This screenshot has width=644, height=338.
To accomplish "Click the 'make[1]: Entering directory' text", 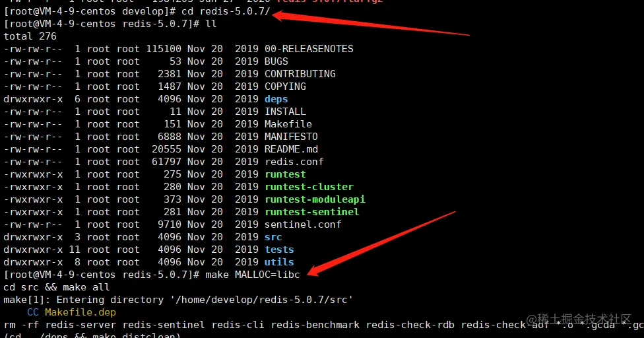I will click(83, 300).
